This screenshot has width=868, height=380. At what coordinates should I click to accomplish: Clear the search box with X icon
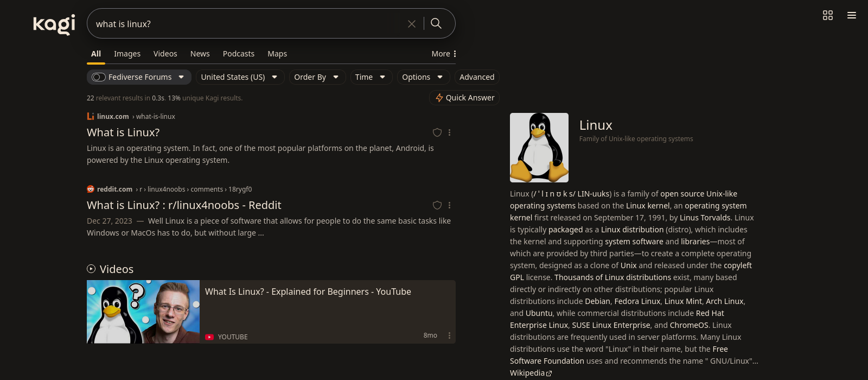pyautogui.click(x=412, y=24)
